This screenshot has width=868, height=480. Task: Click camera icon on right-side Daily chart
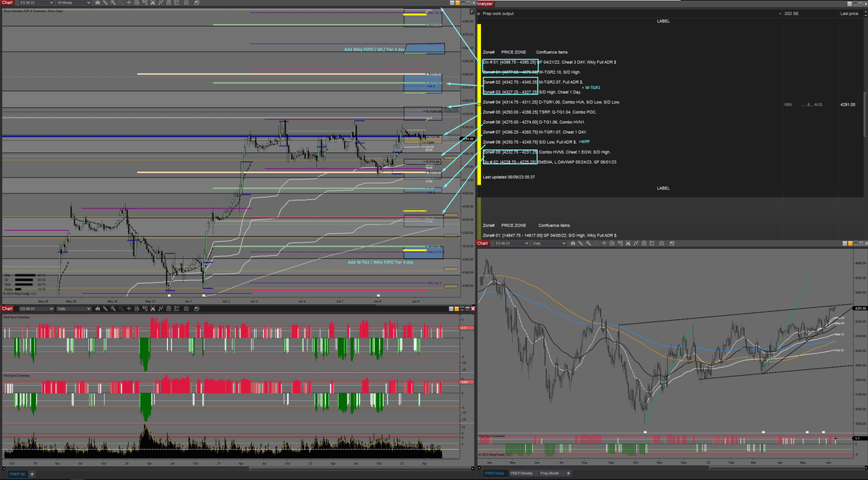(x=662, y=243)
